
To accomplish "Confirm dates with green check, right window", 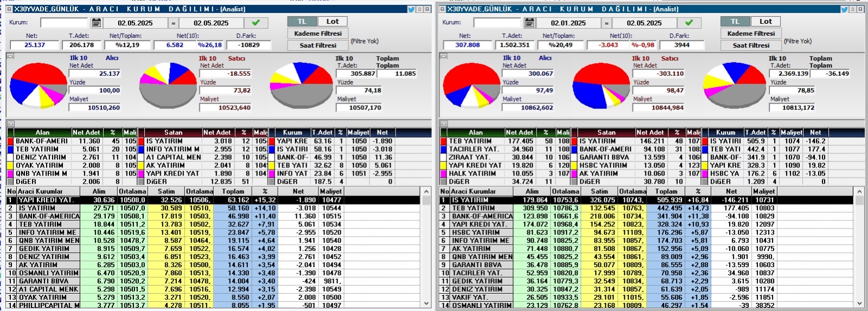I will (x=689, y=23).
